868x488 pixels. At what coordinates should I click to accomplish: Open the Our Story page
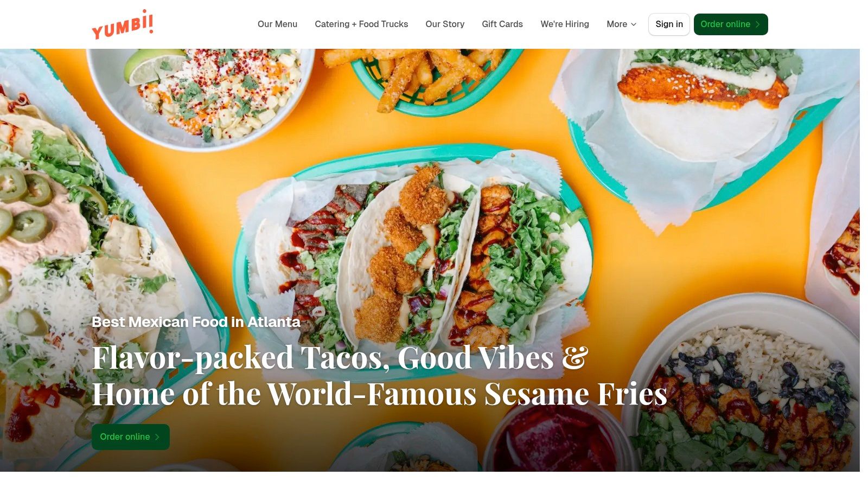point(445,24)
